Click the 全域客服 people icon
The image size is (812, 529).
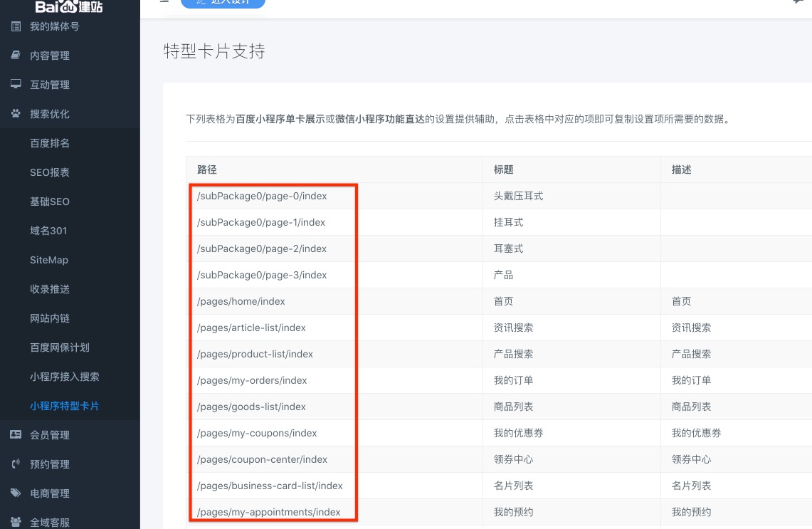[16, 523]
